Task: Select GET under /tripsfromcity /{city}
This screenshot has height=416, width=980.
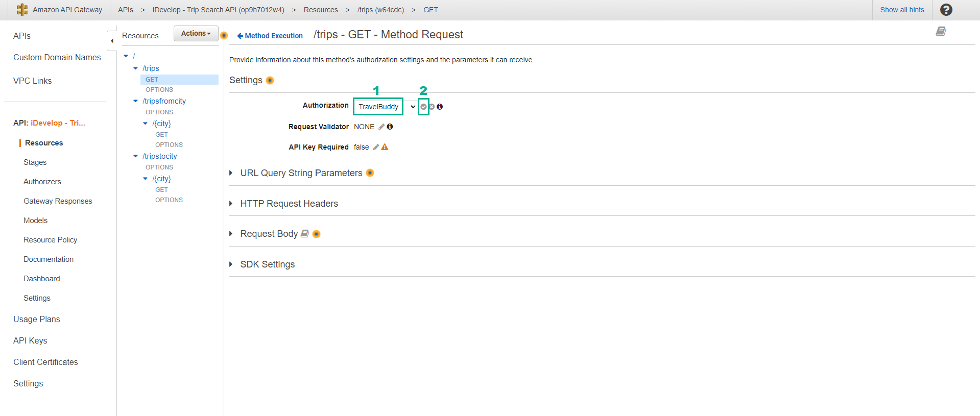Action: point(161,135)
